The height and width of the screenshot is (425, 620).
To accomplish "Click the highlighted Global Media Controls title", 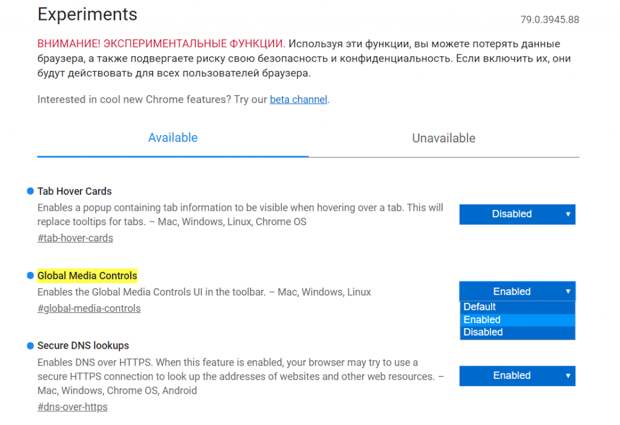I will 87,276.
